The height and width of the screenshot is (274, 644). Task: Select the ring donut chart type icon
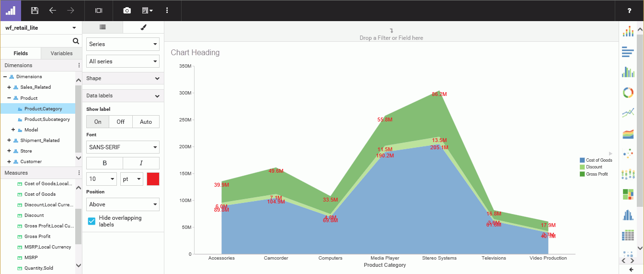click(628, 93)
